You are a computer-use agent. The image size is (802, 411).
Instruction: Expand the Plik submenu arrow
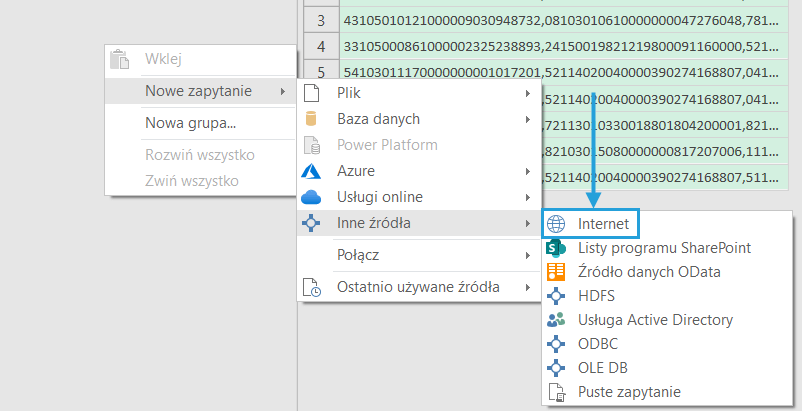click(527, 93)
